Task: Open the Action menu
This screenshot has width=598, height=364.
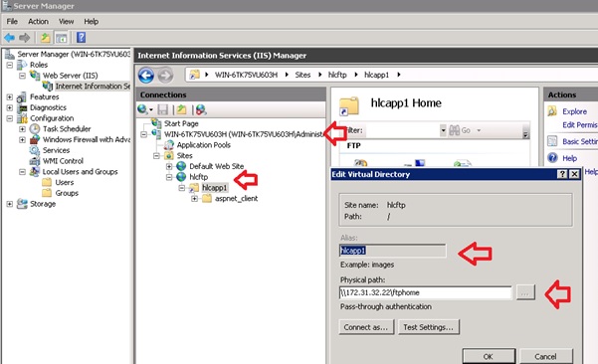Action: point(38,21)
